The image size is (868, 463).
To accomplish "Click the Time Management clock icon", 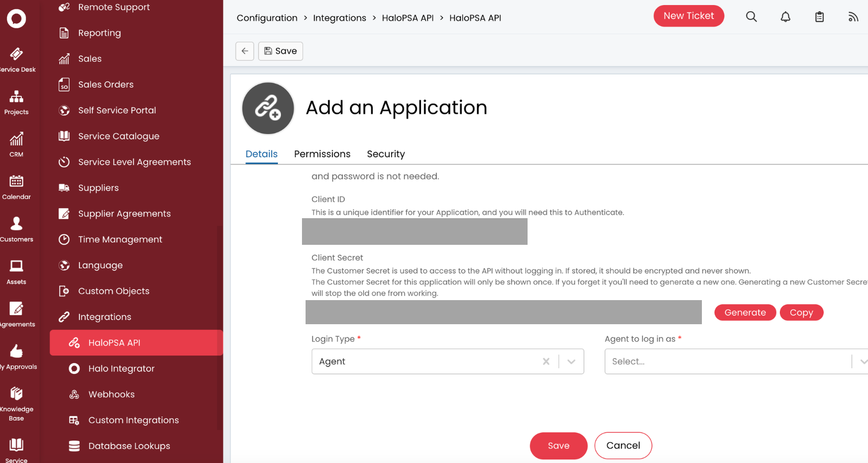I will coord(64,239).
